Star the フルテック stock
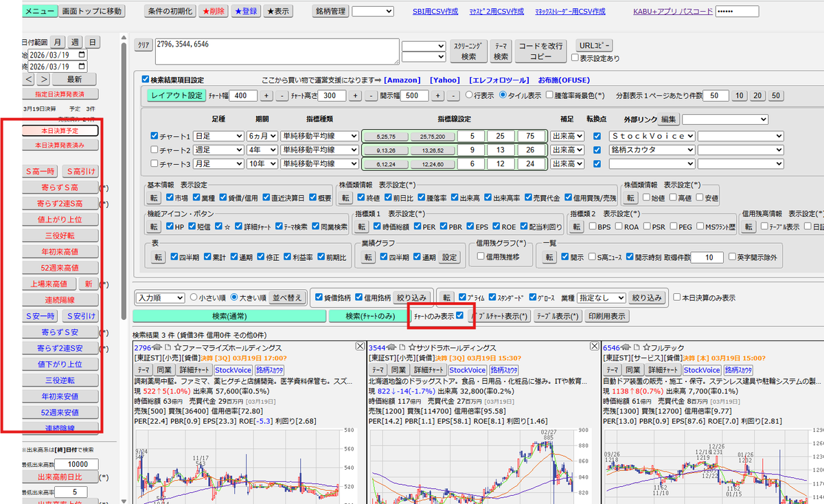The image size is (824, 504). pos(645,348)
